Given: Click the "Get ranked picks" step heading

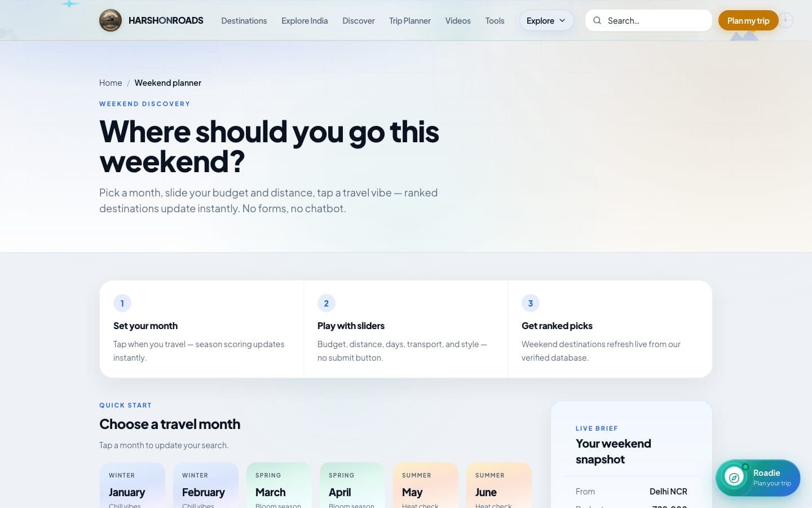Looking at the screenshot, I should point(557,326).
